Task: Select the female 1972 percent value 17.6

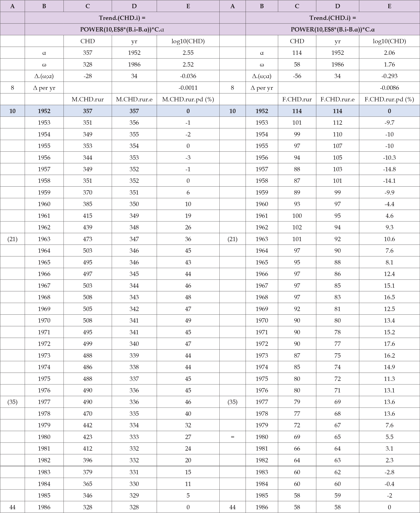Action: tap(389, 344)
